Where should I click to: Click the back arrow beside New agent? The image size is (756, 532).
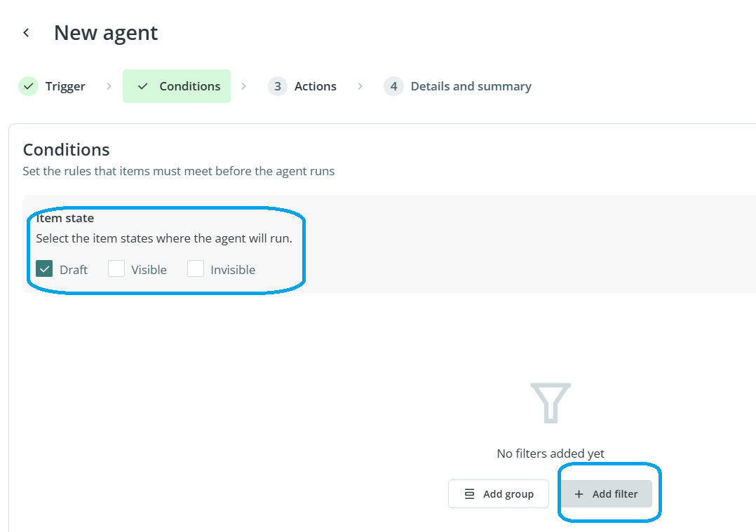pyautogui.click(x=26, y=33)
